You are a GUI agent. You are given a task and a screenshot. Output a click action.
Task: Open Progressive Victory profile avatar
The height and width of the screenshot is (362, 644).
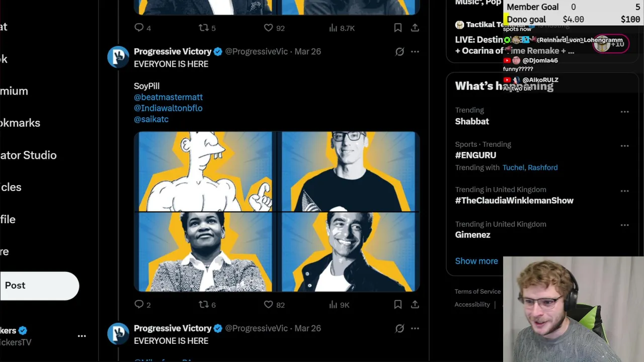tap(118, 57)
